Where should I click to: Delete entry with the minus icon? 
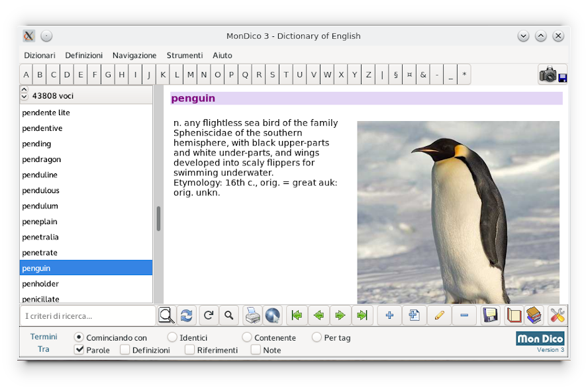click(464, 316)
